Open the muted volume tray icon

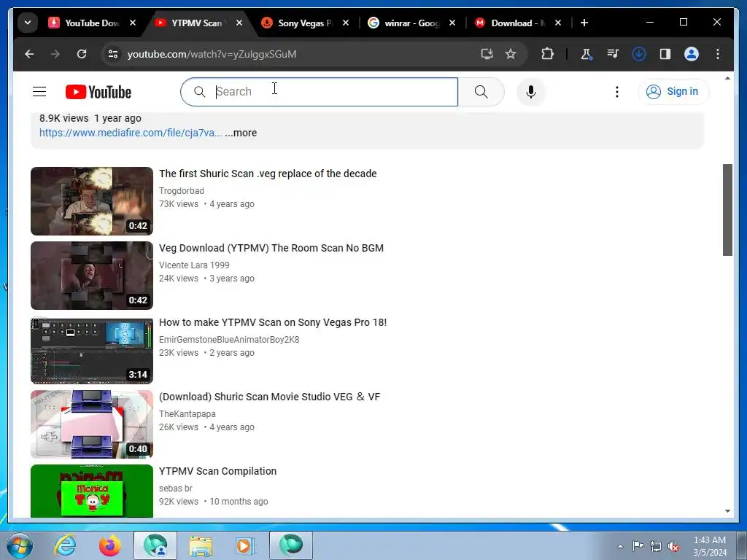point(673,546)
